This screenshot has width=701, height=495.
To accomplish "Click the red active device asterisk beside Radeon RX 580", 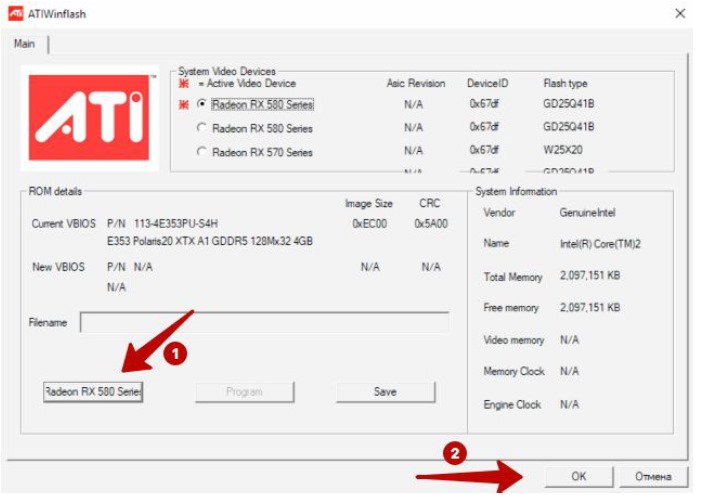I will point(184,105).
